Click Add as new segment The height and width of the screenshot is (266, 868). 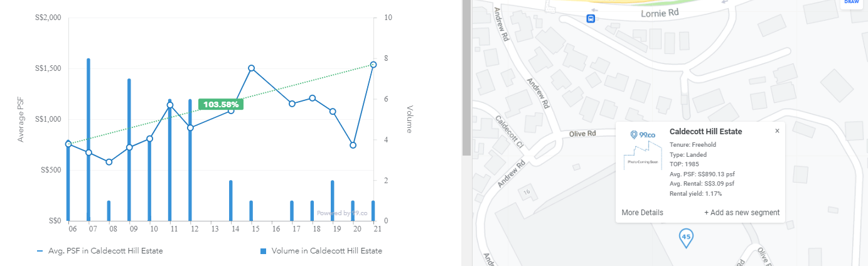(x=742, y=213)
